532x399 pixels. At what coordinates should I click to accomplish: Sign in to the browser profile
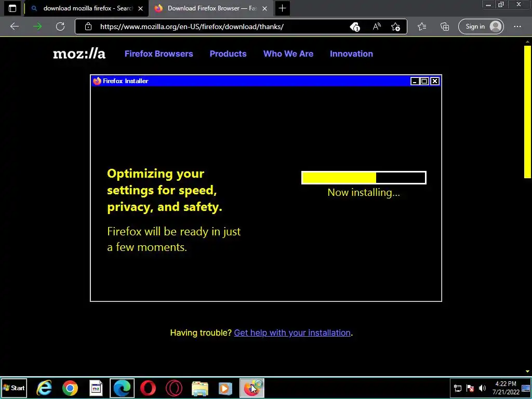(481, 26)
